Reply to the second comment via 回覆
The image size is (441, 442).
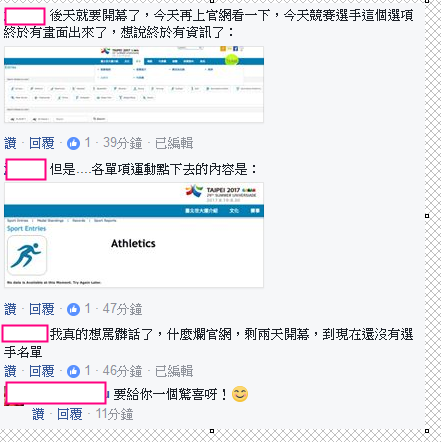pyautogui.click(x=42, y=309)
